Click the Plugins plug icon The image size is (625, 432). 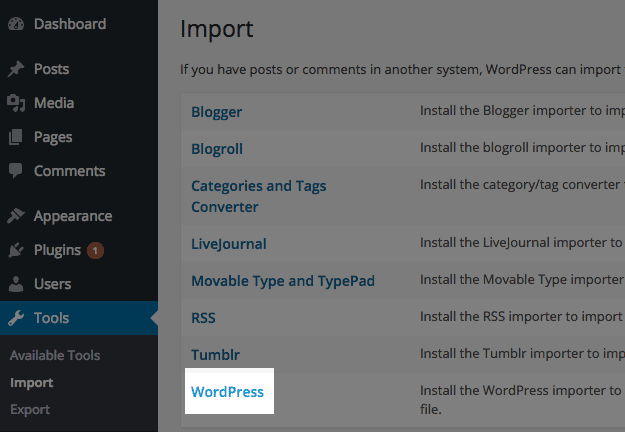[x=16, y=250]
